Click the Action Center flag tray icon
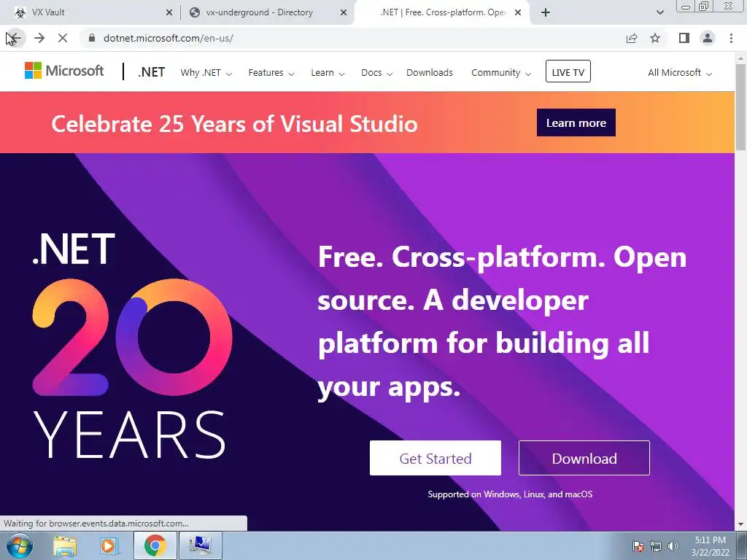The image size is (747, 560). [638, 546]
